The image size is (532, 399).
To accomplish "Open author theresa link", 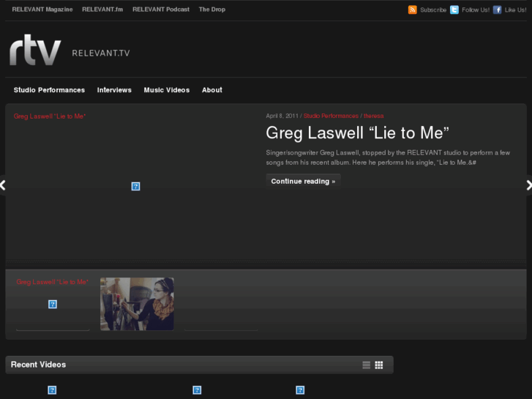I will (x=373, y=116).
